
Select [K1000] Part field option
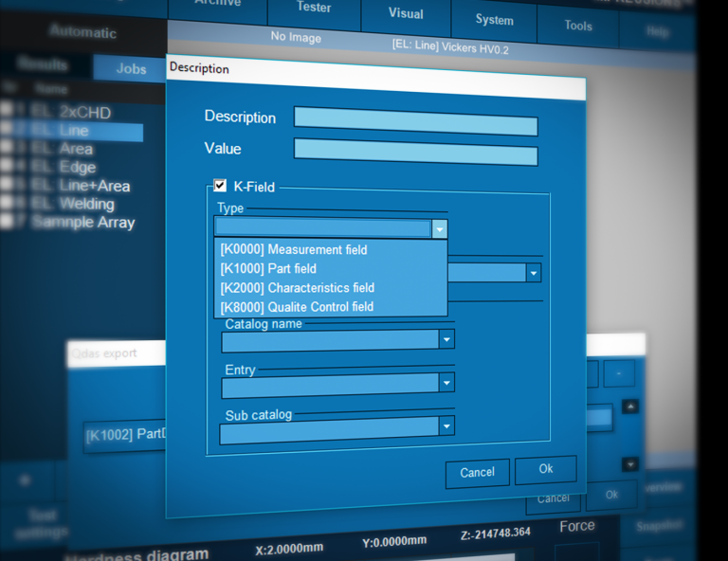click(268, 269)
